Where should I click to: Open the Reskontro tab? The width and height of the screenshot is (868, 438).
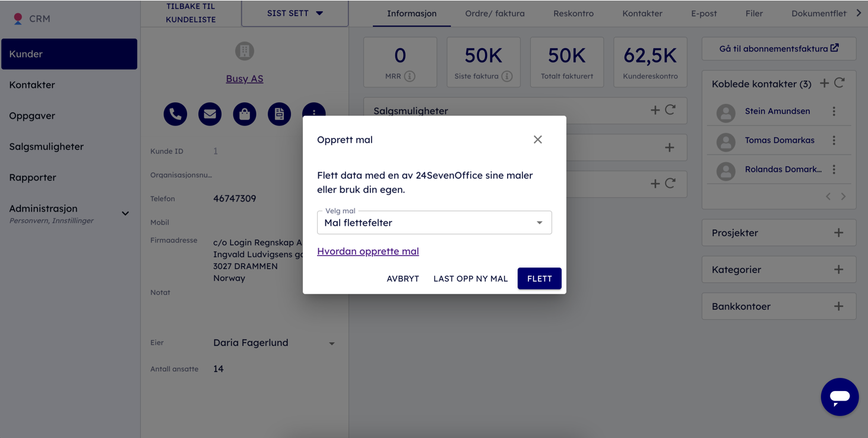[573, 13]
